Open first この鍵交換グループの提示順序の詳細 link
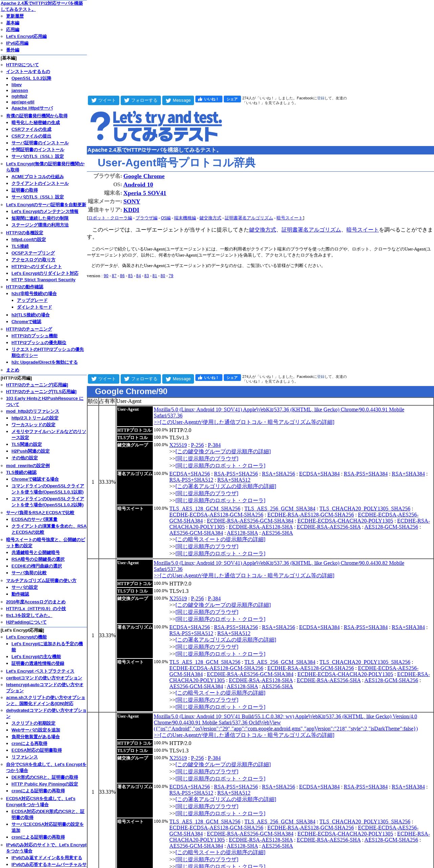 [223, 452]
